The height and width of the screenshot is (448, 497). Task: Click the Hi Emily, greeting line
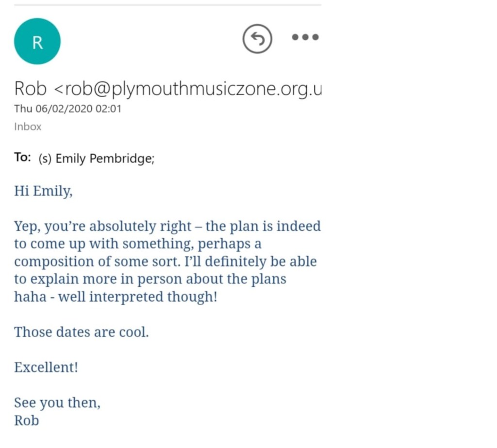point(43,191)
